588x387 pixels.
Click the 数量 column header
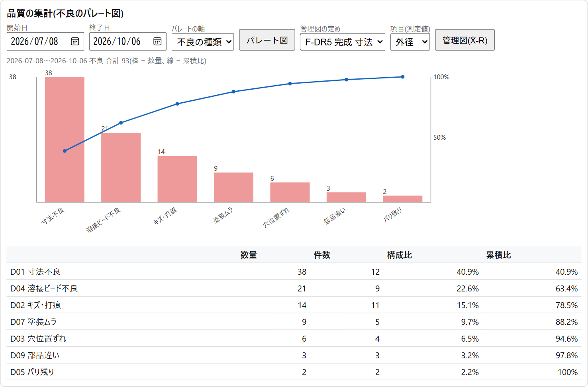[249, 255]
